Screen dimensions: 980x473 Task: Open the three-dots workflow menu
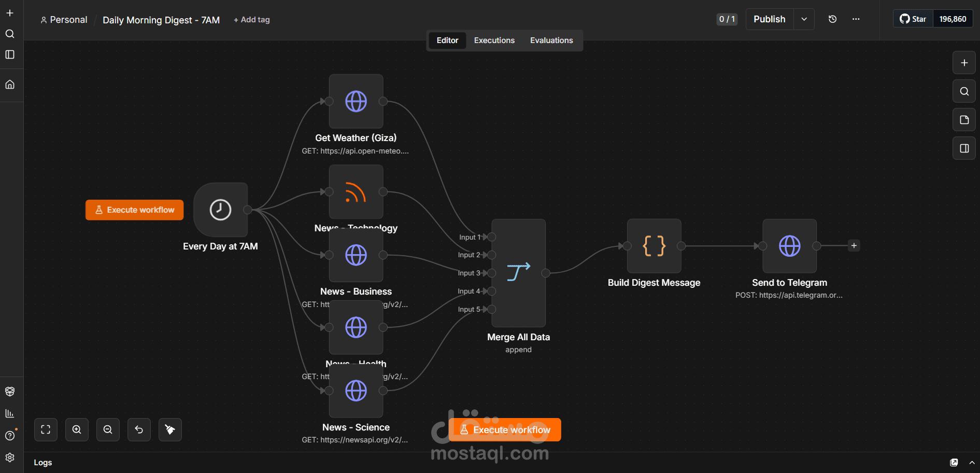pos(856,19)
